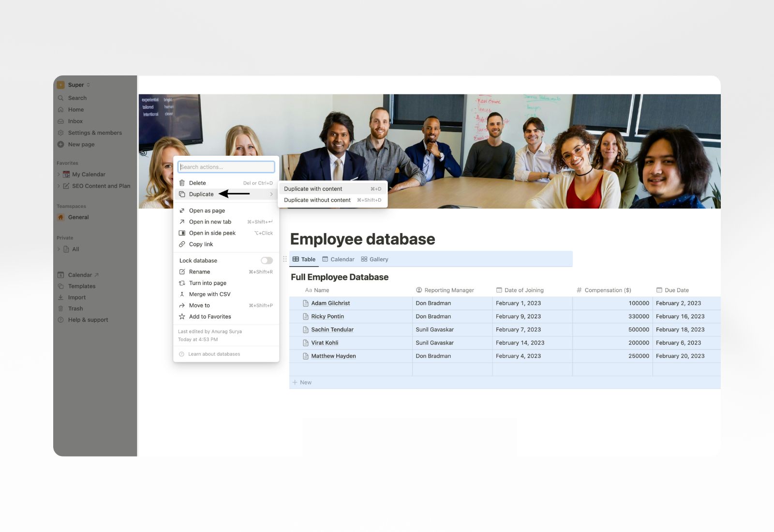The image size is (774, 532).
Task: Click the Calendar icon in sidebar bottom section
Action: 61,275
